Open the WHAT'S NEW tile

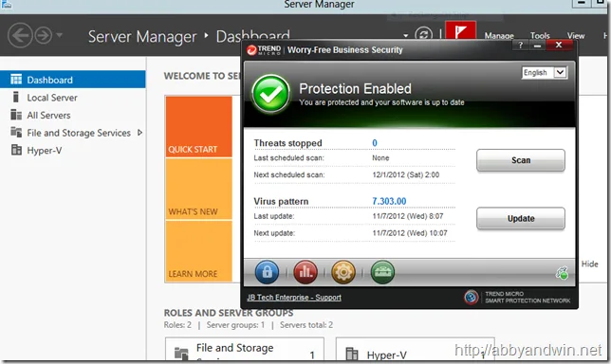[x=198, y=189]
